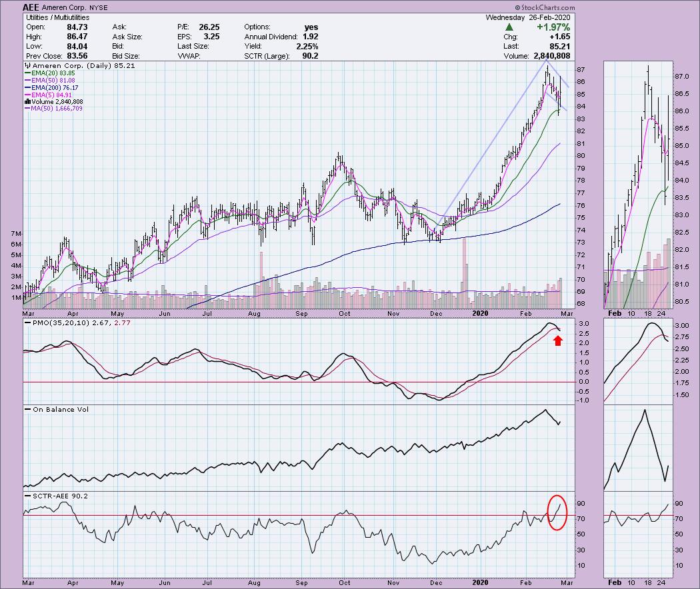Click the 'Ameren Corp. (Daily) 85.21' legend entry
700x589 pixels.
click(80, 65)
